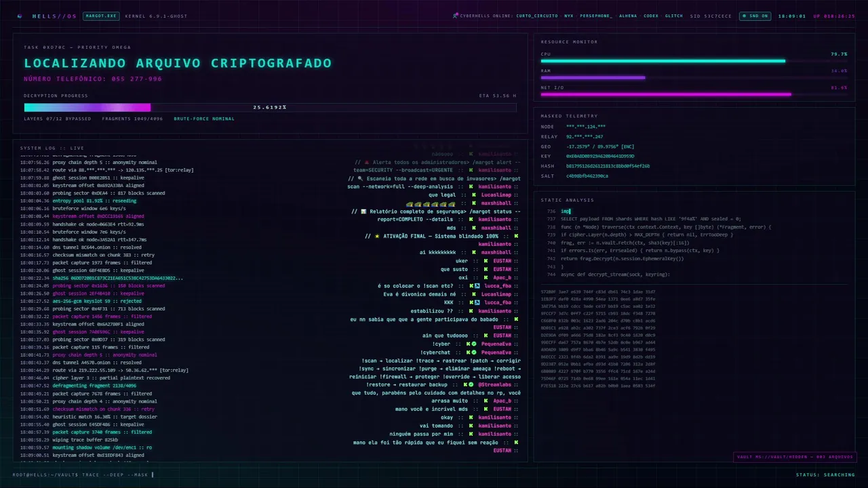Click the ETA value above the progress bar
Viewport: 868px width, 488px height.
pyautogui.click(x=497, y=96)
